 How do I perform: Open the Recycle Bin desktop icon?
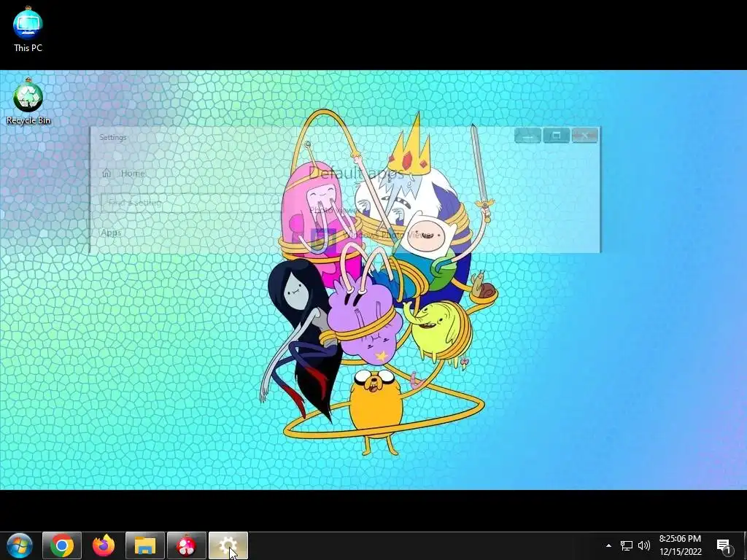tap(28, 101)
